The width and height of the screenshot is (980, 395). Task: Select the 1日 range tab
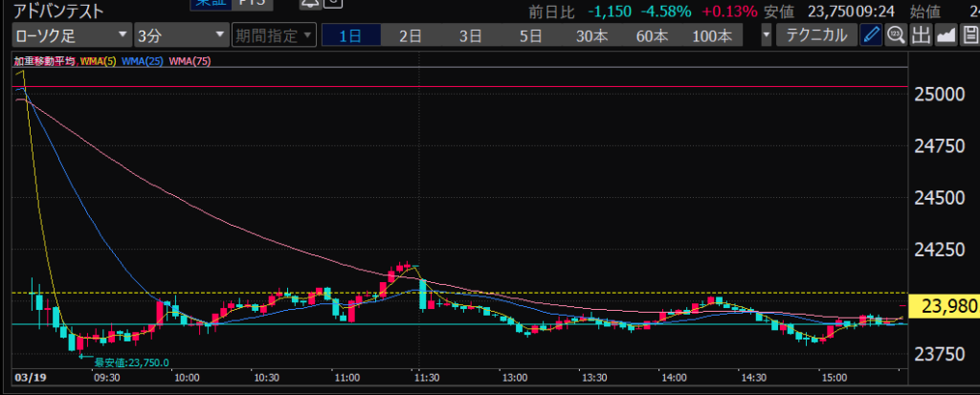pos(351,36)
